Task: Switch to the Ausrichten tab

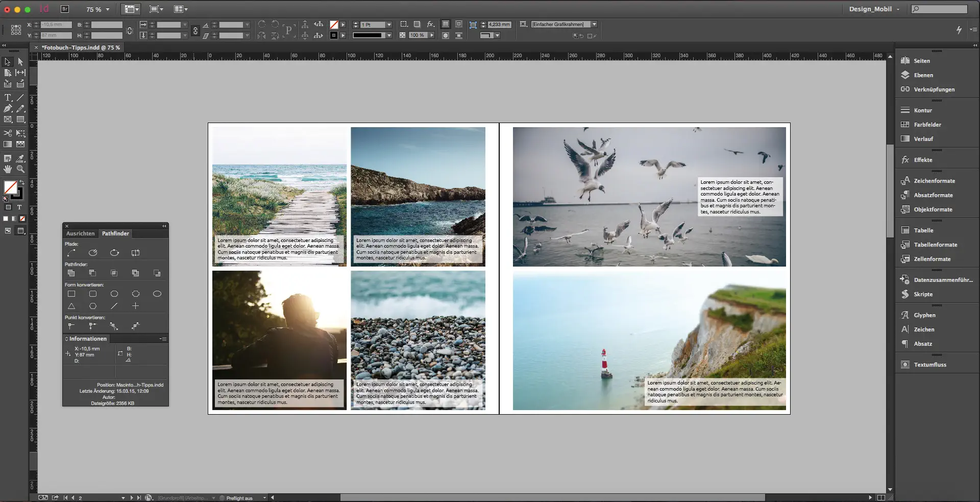Action: click(80, 233)
